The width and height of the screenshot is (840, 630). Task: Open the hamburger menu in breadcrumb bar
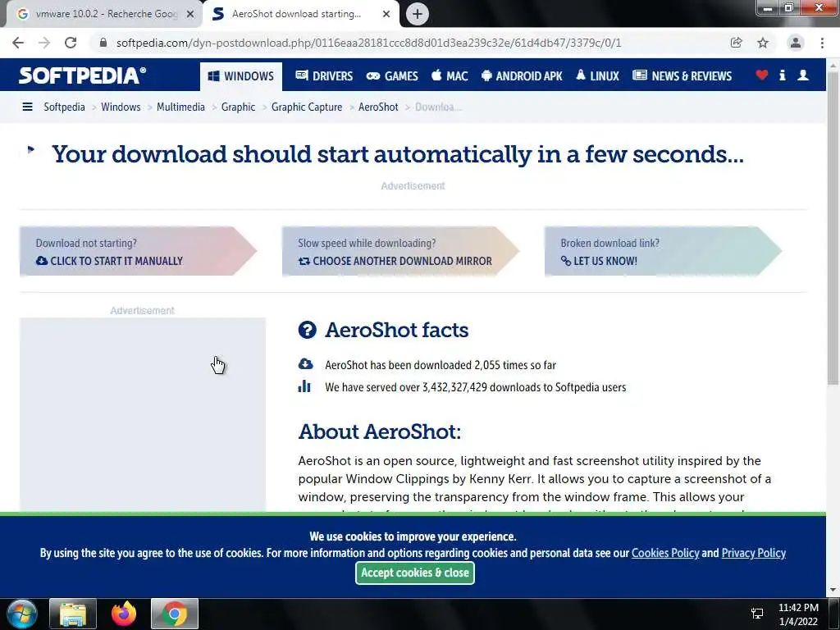click(27, 107)
